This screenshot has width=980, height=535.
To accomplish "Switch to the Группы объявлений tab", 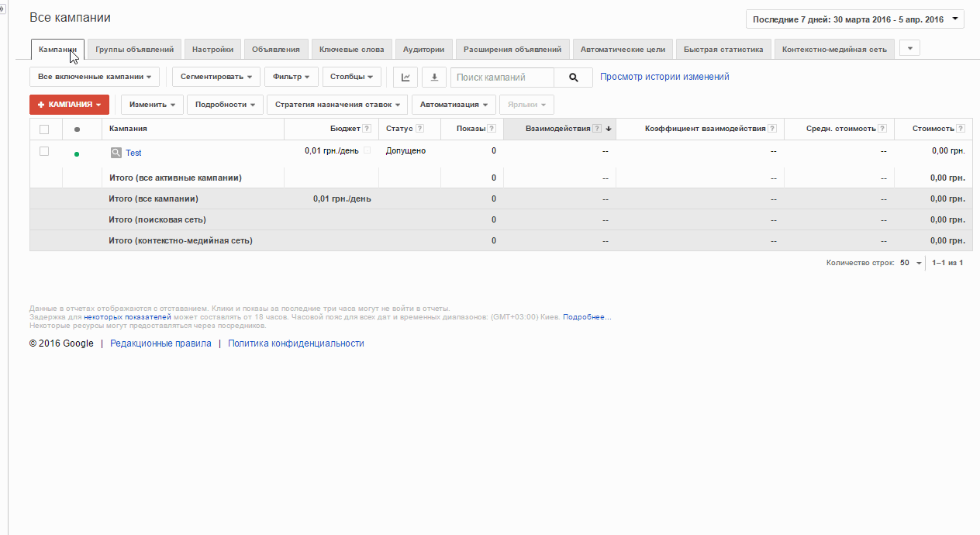I will point(135,49).
